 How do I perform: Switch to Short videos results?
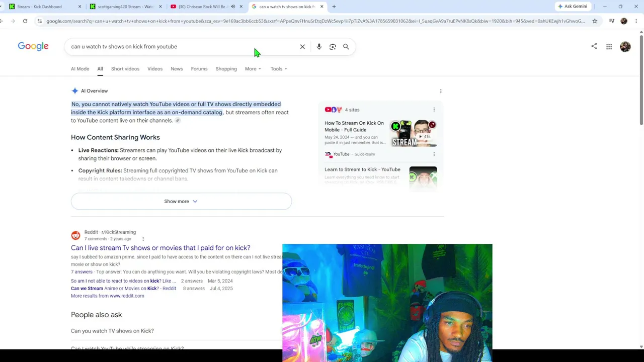tap(125, 69)
